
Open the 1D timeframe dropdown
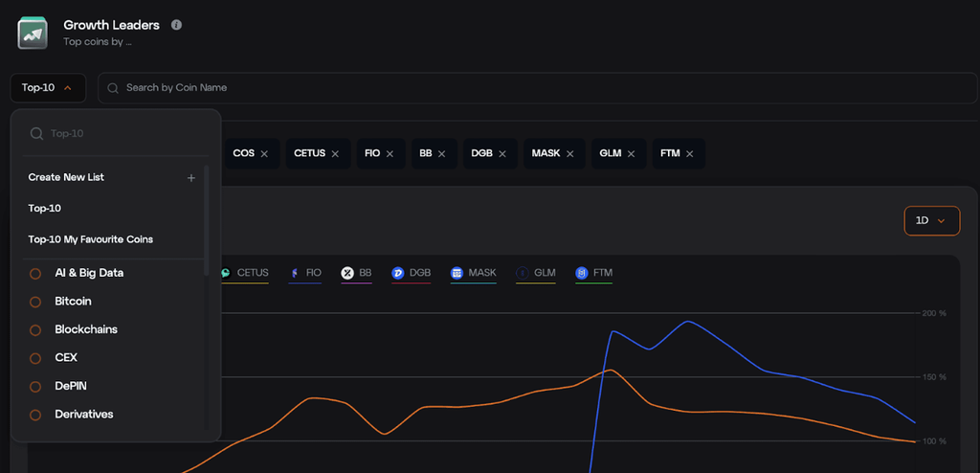932,221
